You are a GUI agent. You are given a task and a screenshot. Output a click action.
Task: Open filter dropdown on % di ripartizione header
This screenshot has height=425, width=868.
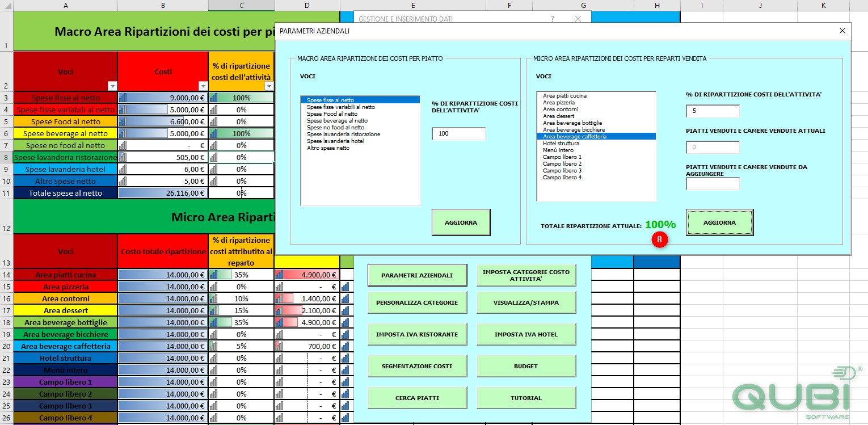[x=269, y=86]
